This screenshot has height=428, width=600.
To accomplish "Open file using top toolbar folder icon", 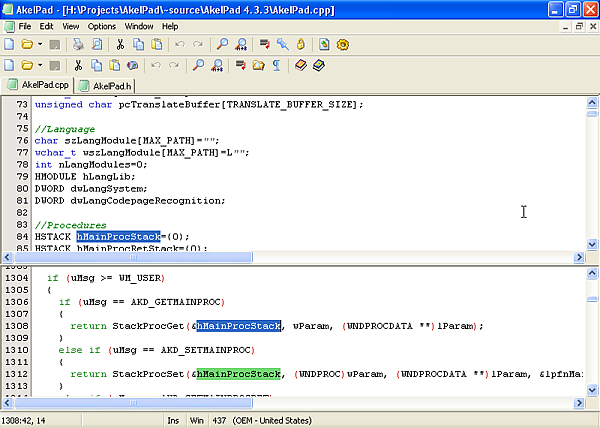I will (27, 44).
